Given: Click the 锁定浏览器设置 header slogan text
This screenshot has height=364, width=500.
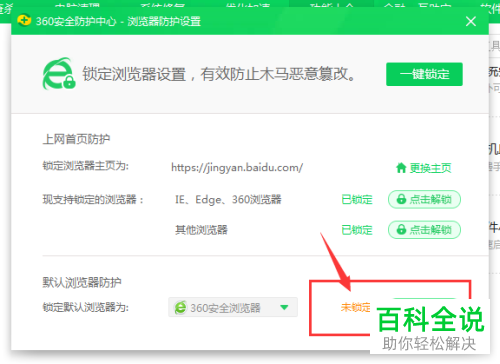Looking at the screenshot, I should coord(219,74).
